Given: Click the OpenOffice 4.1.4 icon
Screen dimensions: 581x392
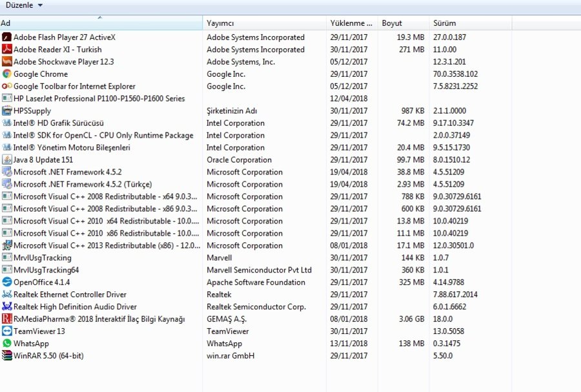Looking at the screenshot, I should pyautogui.click(x=6, y=282).
